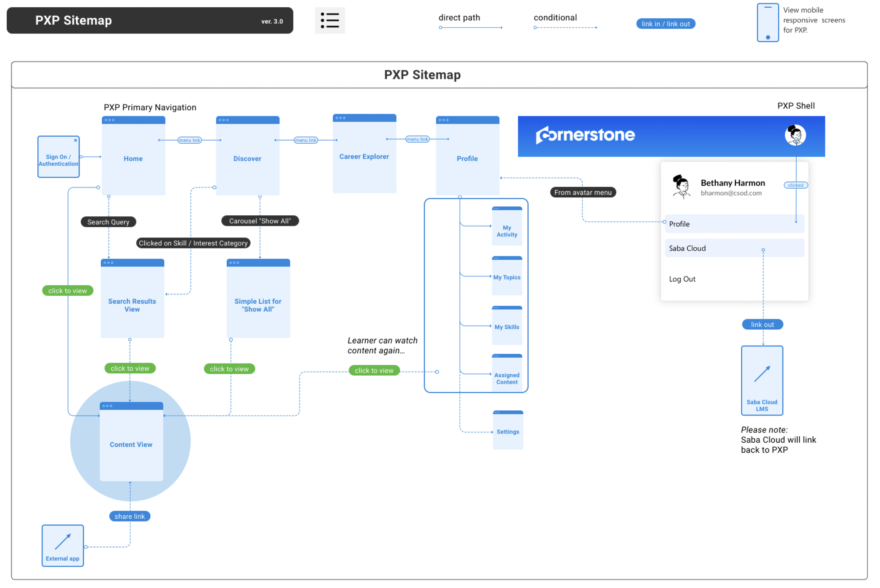Open the Discover page card

247,159
